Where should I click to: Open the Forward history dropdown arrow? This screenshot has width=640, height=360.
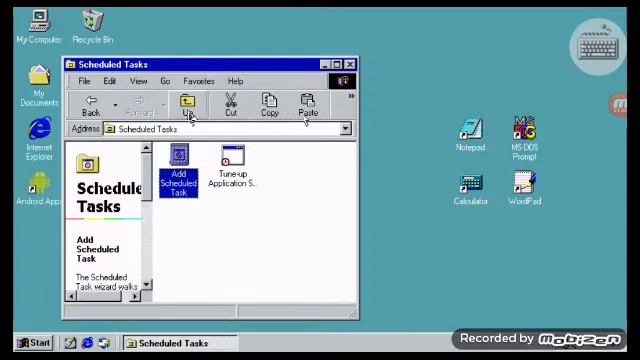164,106
